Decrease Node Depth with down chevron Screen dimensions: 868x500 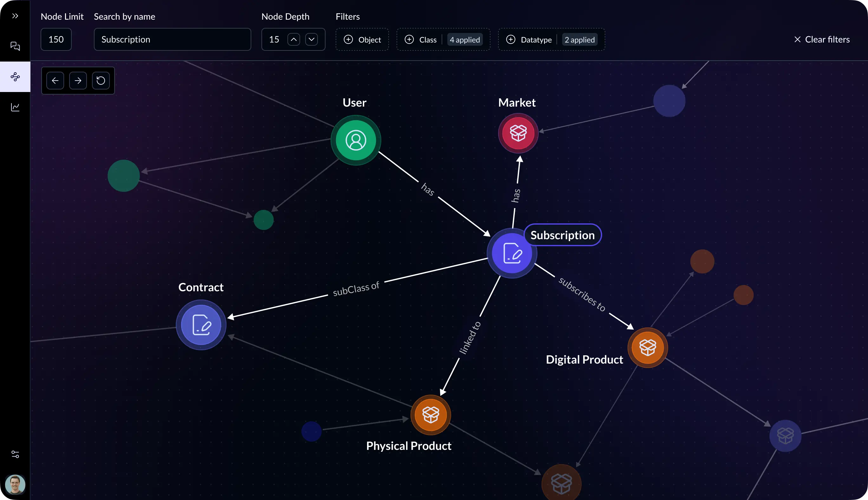pyautogui.click(x=312, y=39)
